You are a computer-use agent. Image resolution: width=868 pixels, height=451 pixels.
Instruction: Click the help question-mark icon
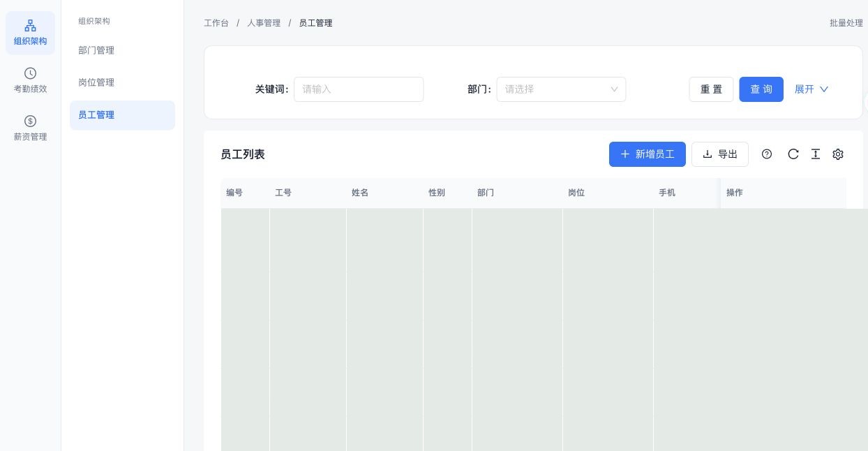click(767, 154)
